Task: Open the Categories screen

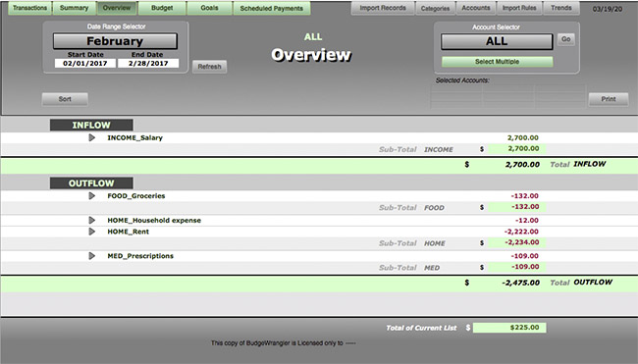Action: pos(436,8)
